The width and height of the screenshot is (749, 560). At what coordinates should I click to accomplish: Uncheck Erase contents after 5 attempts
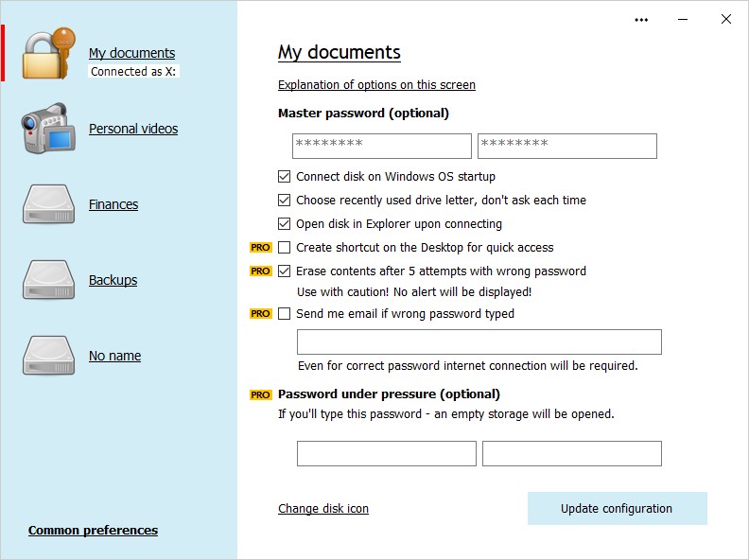285,271
